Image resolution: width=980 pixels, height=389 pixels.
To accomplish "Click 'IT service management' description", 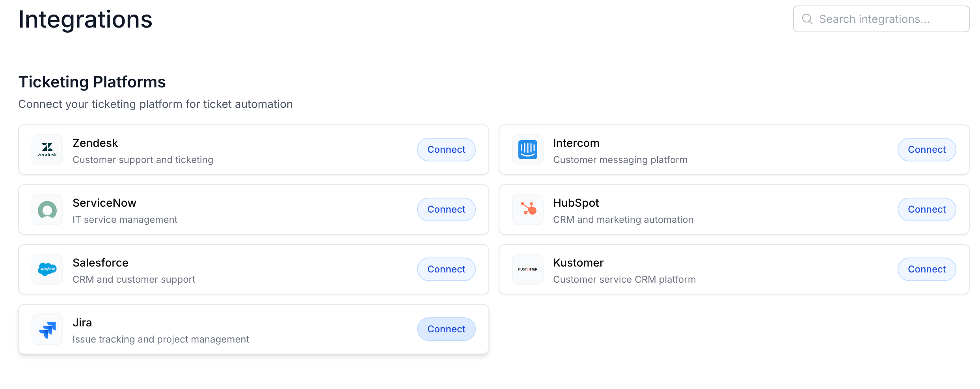I will 125,220.
